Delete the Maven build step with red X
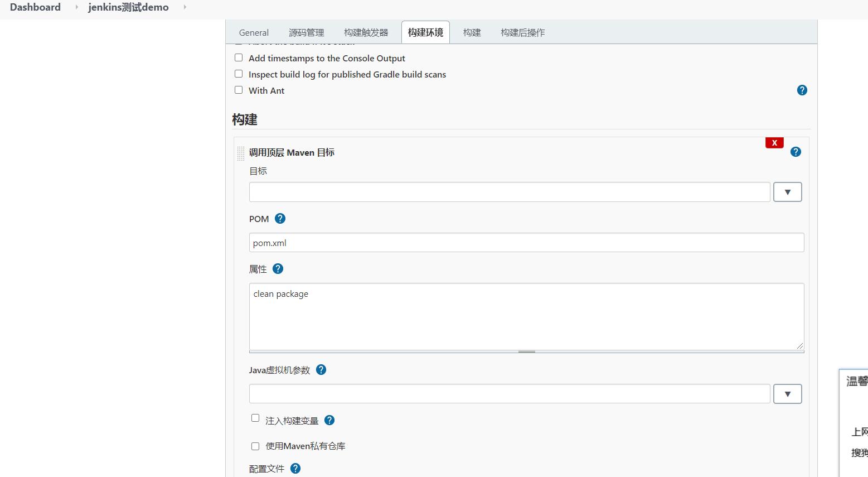 pyautogui.click(x=774, y=143)
